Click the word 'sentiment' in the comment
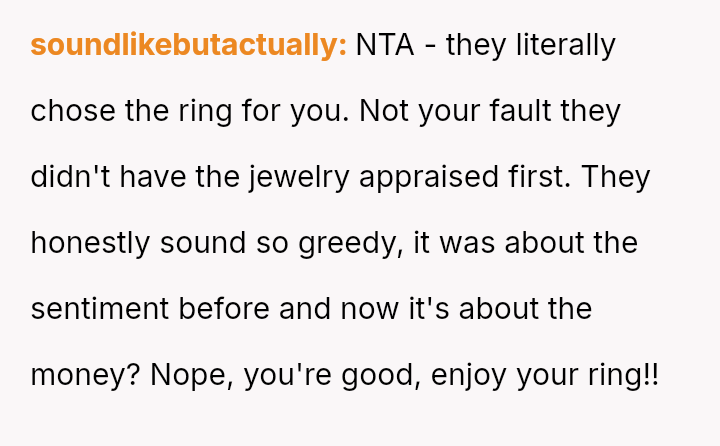720x446 pixels. pos(102,309)
